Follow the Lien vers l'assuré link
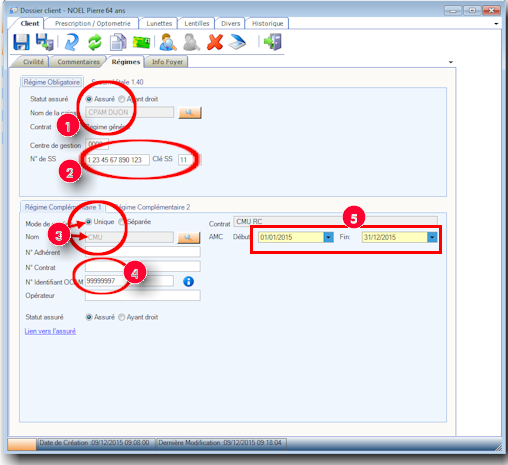508x465 pixels. coord(50,331)
